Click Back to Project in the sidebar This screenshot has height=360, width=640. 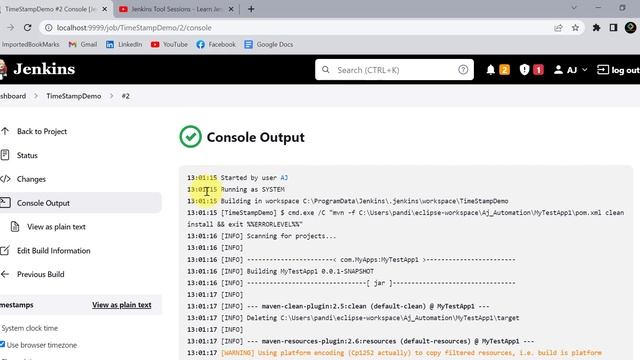tap(42, 131)
